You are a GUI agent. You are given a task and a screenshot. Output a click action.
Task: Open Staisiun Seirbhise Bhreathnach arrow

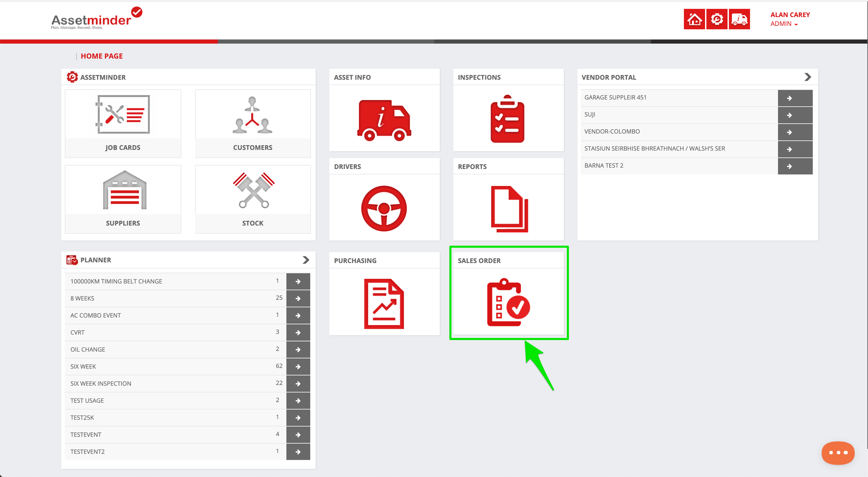(x=795, y=149)
